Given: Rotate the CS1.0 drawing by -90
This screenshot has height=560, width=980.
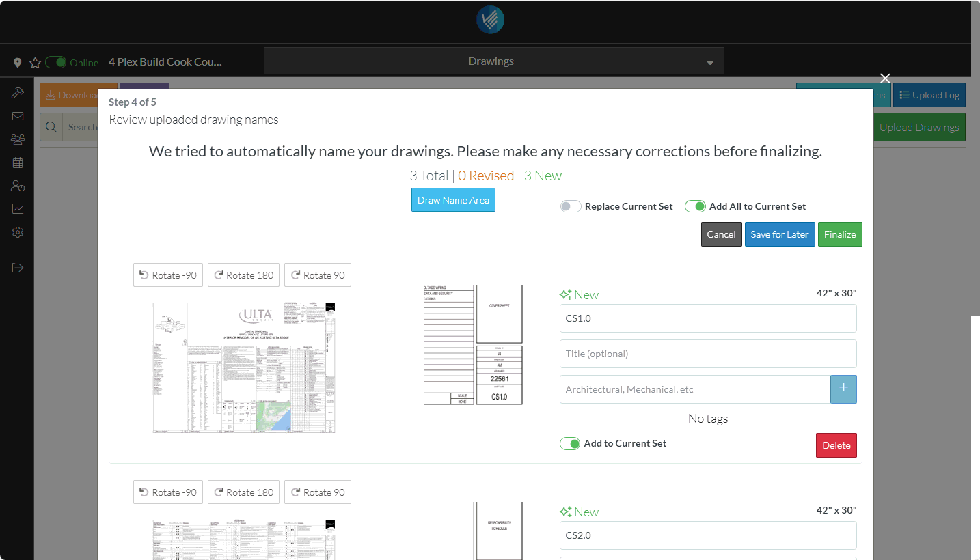Looking at the screenshot, I should click(x=168, y=275).
